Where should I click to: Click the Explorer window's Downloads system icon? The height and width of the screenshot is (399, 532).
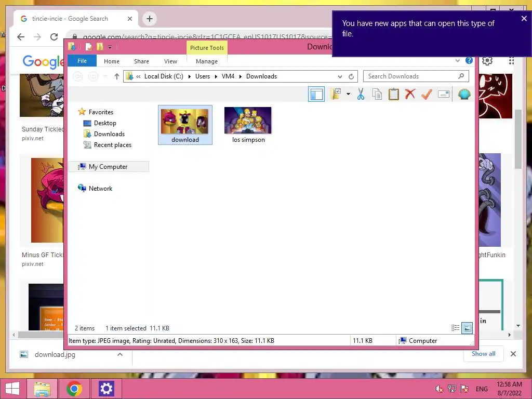72,46
